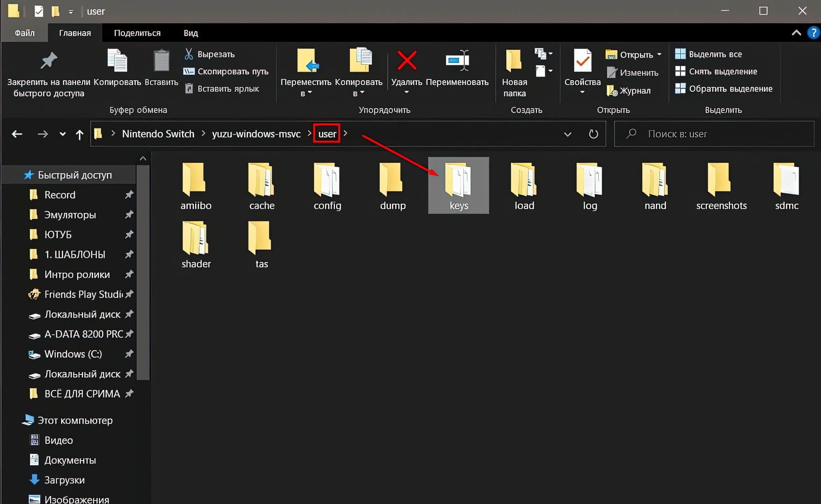Click the Paste (Вставить) clipboard icon

click(x=161, y=62)
